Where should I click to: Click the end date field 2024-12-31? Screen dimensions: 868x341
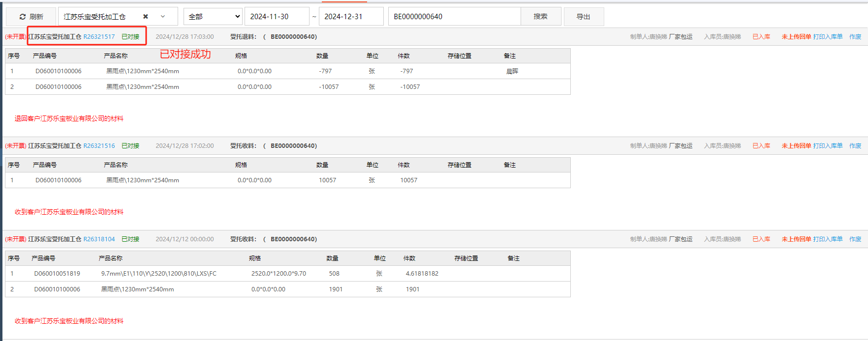[x=351, y=17]
